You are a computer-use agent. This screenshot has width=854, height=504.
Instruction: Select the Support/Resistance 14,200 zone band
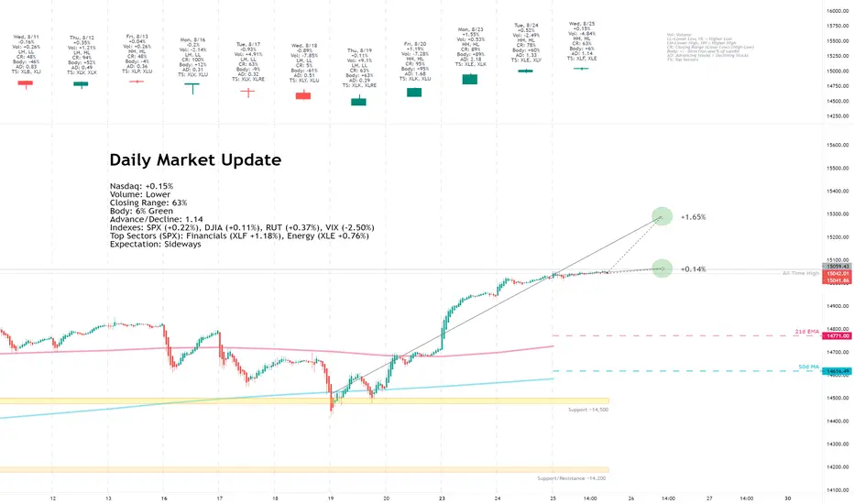coord(304,470)
